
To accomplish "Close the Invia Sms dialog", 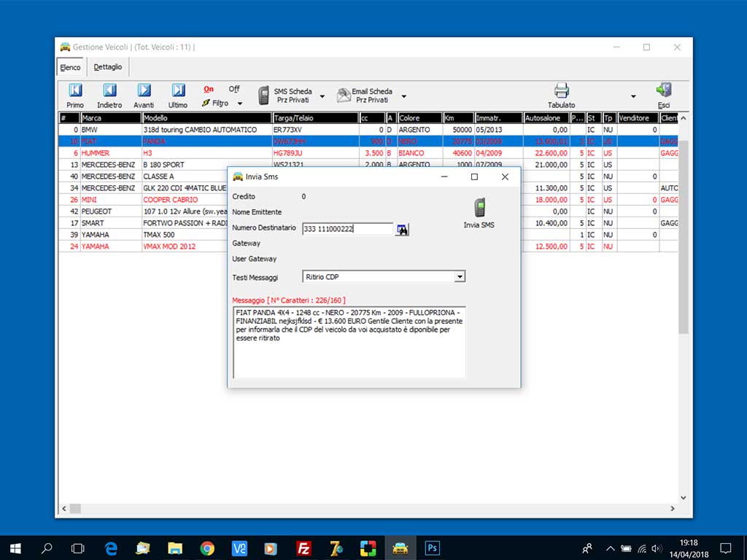I will [x=505, y=176].
